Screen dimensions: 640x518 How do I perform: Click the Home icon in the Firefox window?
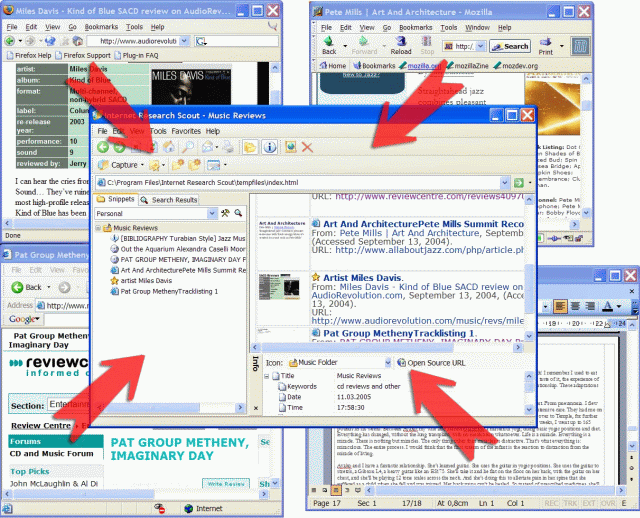click(x=78, y=41)
